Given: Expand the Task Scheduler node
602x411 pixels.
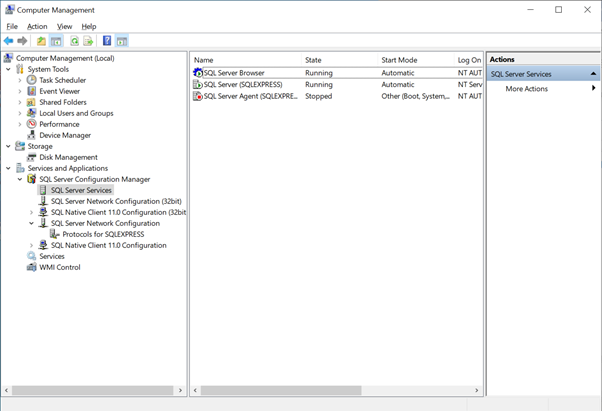Looking at the screenshot, I should 20,80.
